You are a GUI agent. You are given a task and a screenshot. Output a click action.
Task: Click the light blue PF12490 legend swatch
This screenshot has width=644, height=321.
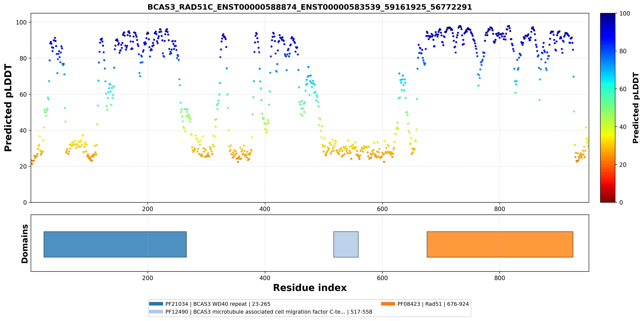tap(156, 311)
